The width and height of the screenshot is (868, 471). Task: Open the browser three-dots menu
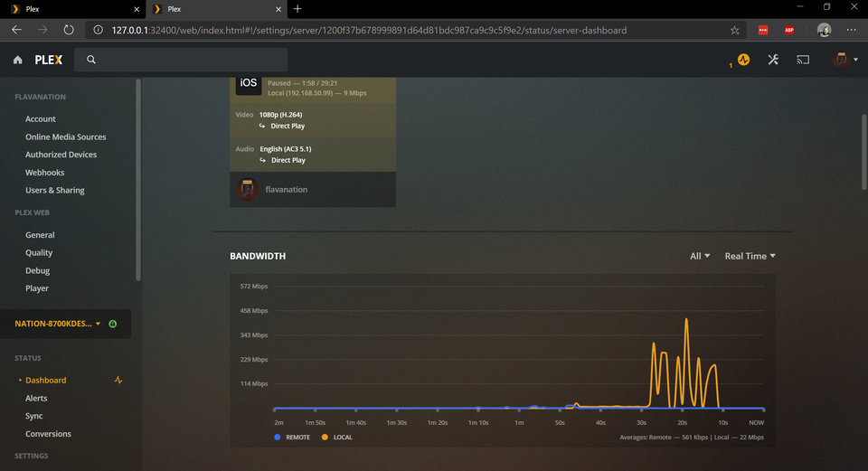[852, 31]
